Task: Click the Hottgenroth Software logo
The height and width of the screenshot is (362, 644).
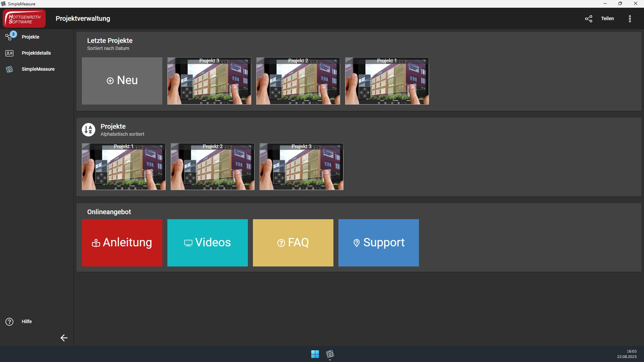Action: pyautogui.click(x=24, y=19)
